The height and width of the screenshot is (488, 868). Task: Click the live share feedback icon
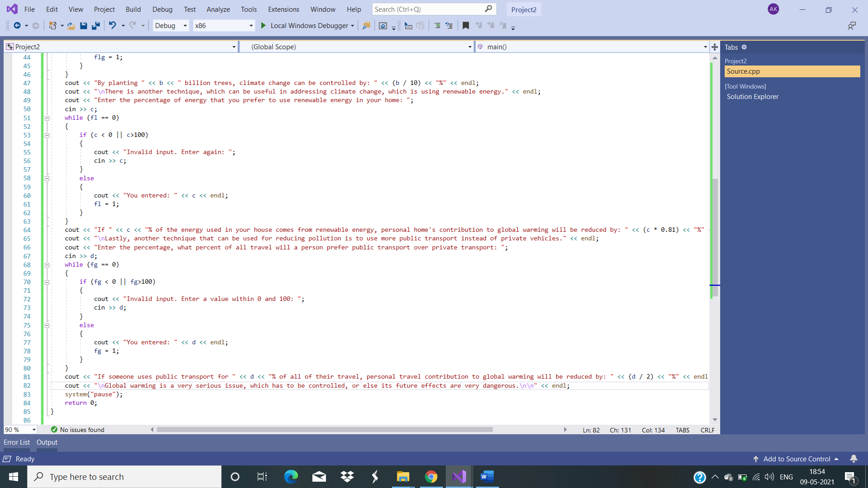tap(852, 26)
